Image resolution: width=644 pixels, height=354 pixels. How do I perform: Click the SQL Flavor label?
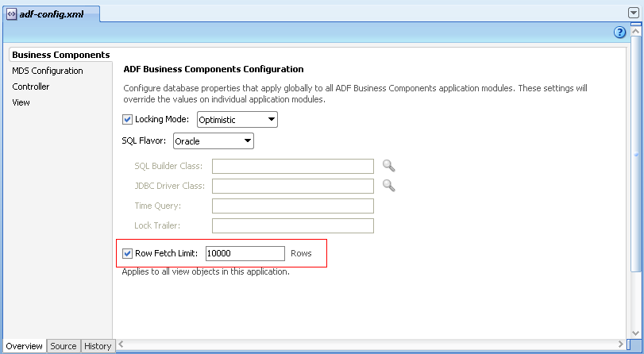tap(144, 140)
